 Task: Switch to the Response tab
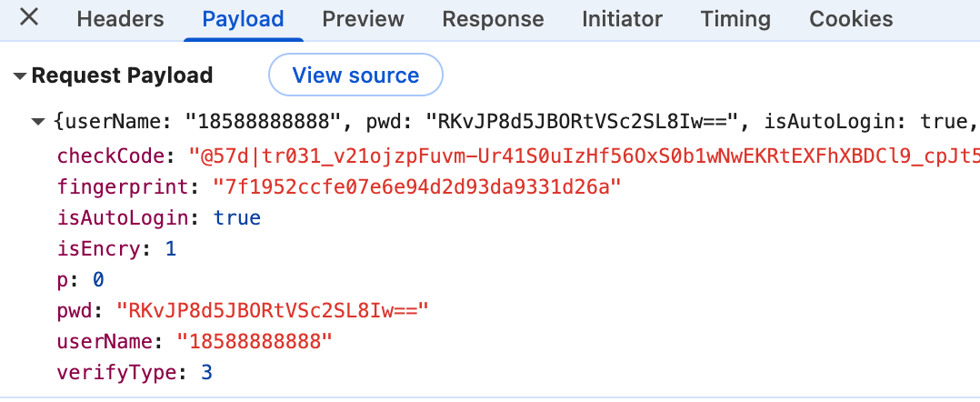pyautogui.click(x=493, y=19)
